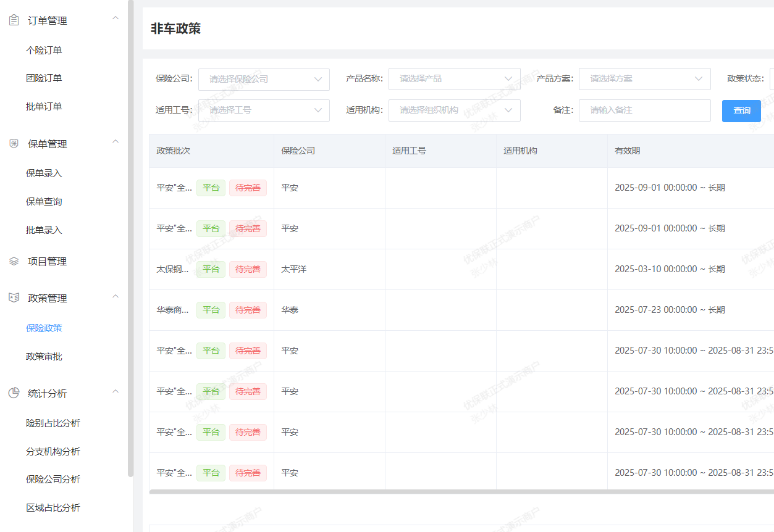The height and width of the screenshot is (532, 774).
Task: Collapse the 统计分析 section chevron
Action: tap(115, 391)
